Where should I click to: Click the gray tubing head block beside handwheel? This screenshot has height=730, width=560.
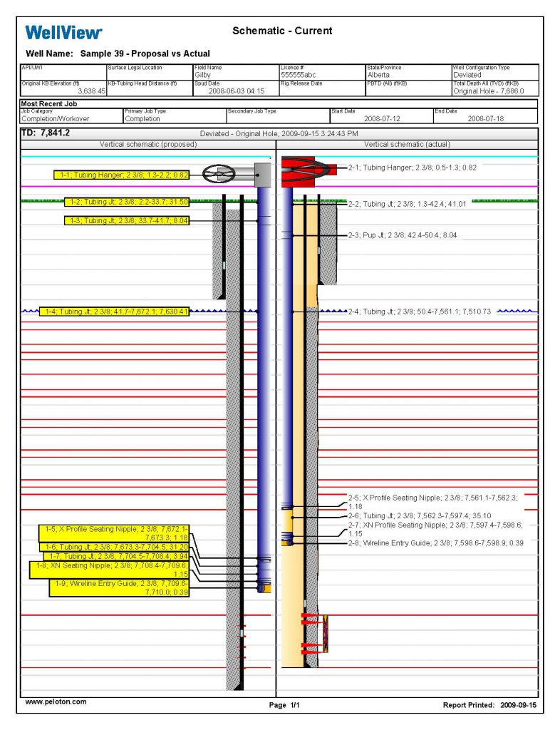(261, 173)
